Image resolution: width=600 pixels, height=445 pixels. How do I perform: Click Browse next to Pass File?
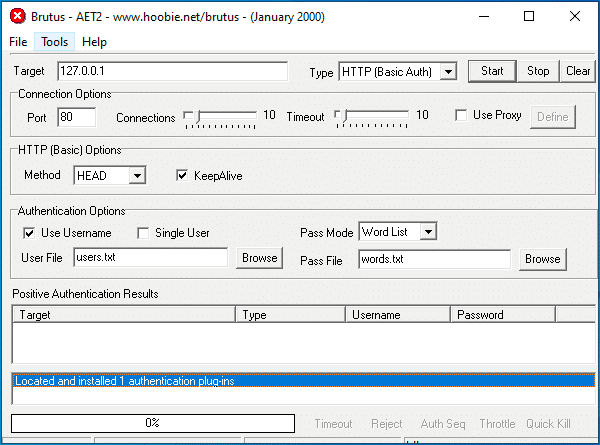point(543,259)
